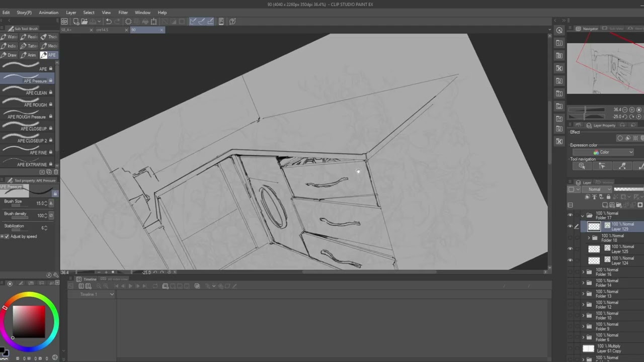
Task: Open CLIP STUDIO start icon in command bar
Action: (x=64, y=22)
